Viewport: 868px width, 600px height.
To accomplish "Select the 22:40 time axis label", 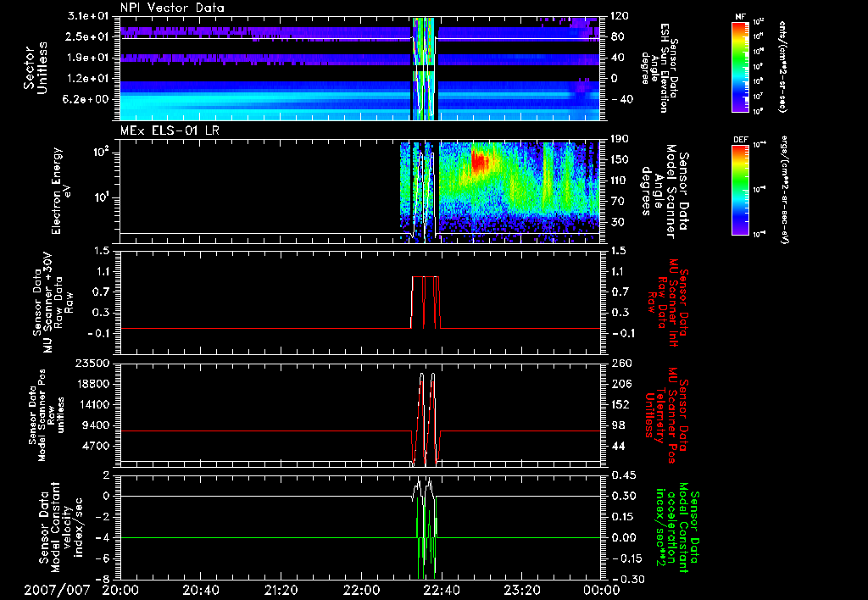I will 441,590.
